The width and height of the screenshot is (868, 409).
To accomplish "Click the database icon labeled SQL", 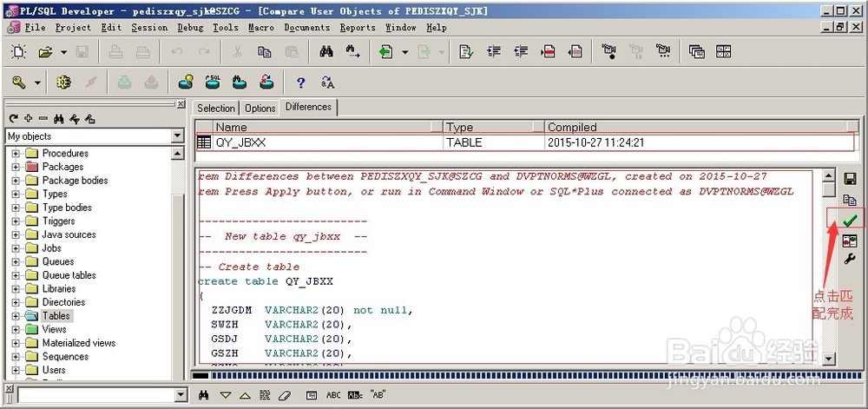I will (x=213, y=82).
